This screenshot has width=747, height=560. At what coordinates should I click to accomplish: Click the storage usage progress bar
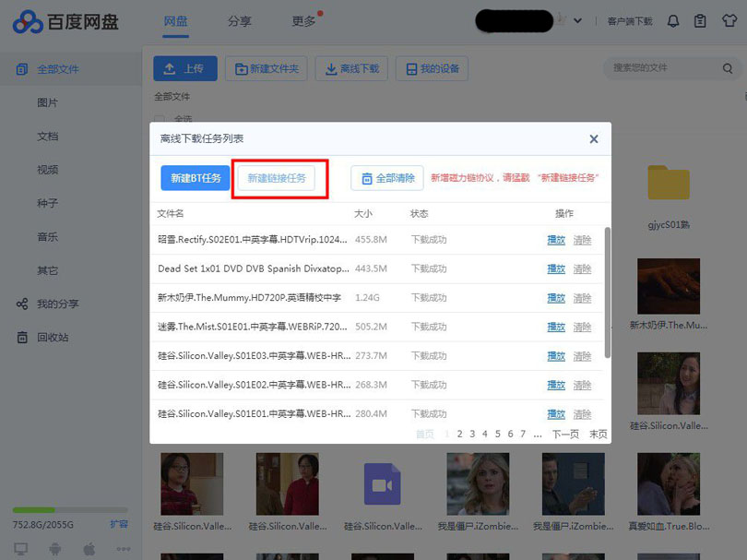pyautogui.click(x=70, y=509)
